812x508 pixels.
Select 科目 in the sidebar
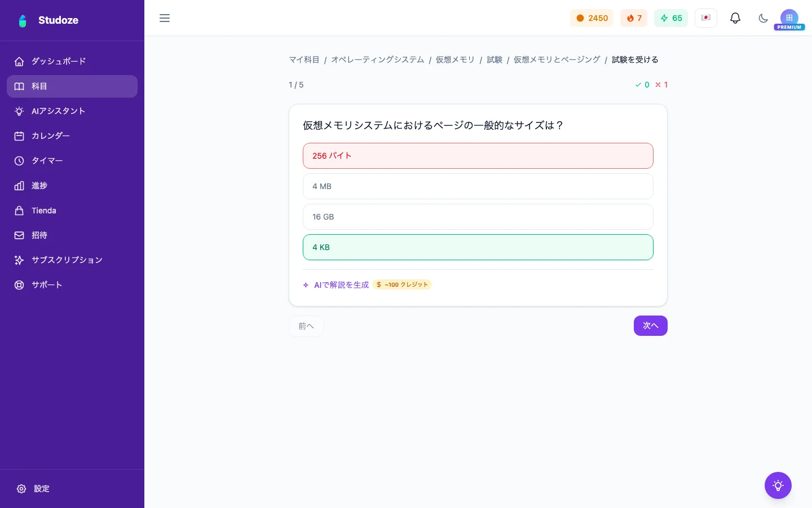72,86
